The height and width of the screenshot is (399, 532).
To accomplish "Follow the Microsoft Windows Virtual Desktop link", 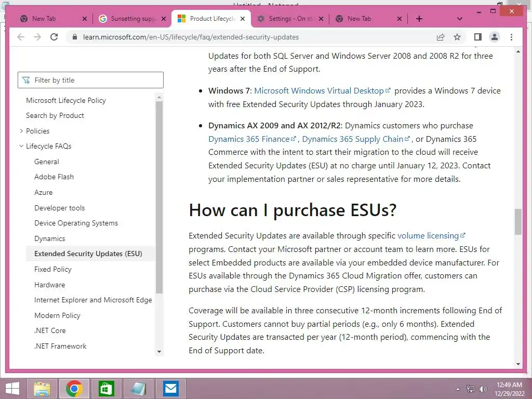I will [322, 90].
